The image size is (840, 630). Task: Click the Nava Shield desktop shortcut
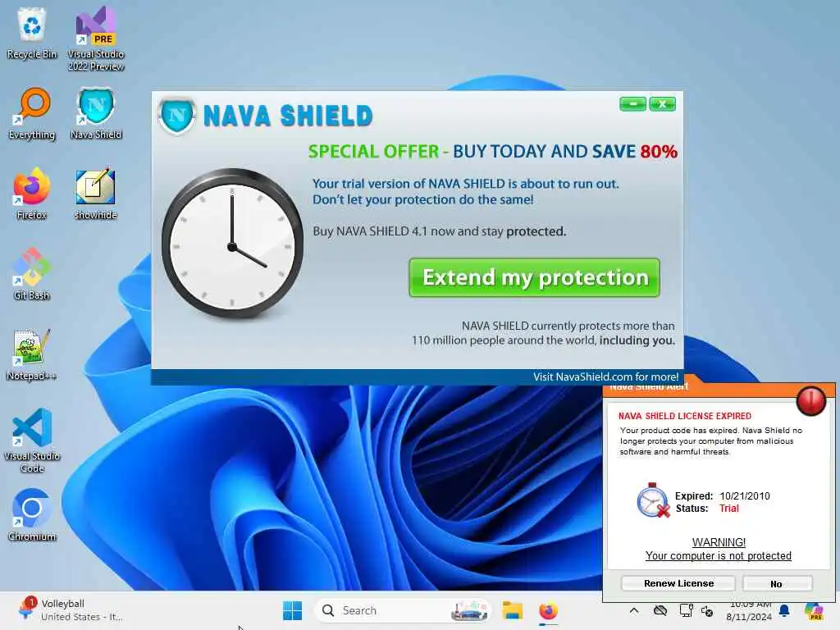coord(96,113)
